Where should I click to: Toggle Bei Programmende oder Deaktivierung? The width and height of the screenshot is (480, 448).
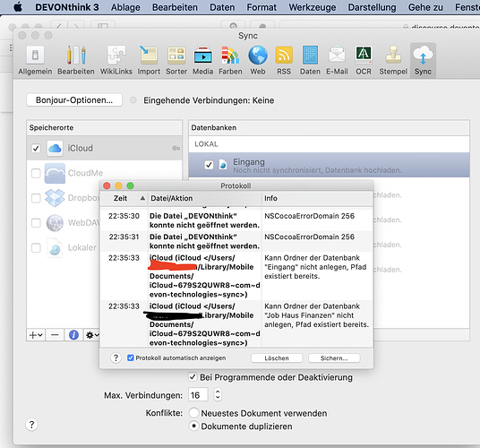193,377
